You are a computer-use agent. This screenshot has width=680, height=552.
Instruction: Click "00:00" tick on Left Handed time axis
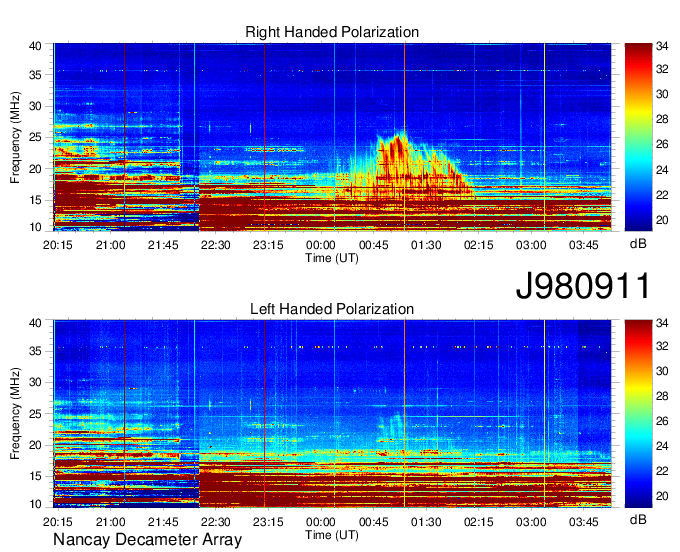(320, 522)
